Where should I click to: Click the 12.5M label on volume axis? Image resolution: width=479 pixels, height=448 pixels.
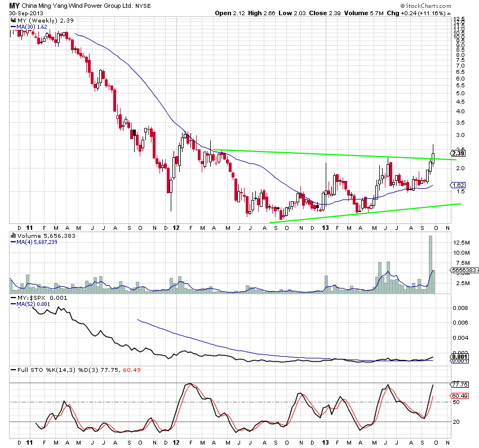462,243
